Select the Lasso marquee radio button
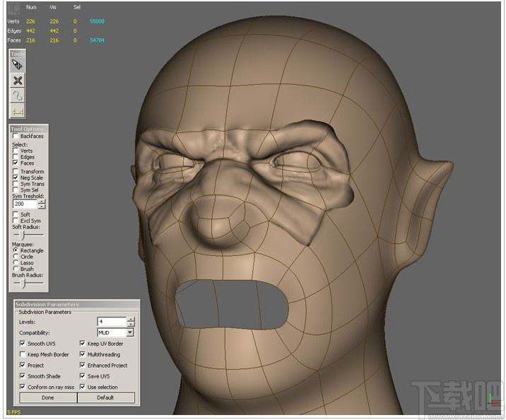506x420 pixels. pyautogui.click(x=16, y=262)
